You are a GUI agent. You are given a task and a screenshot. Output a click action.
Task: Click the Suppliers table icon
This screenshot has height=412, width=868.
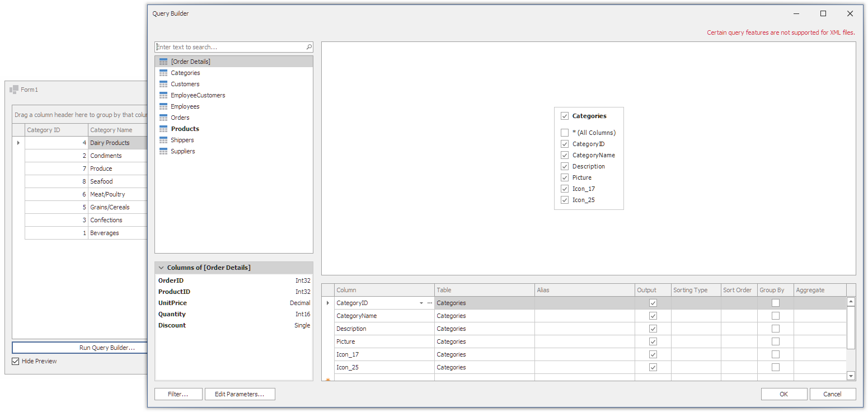163,151
